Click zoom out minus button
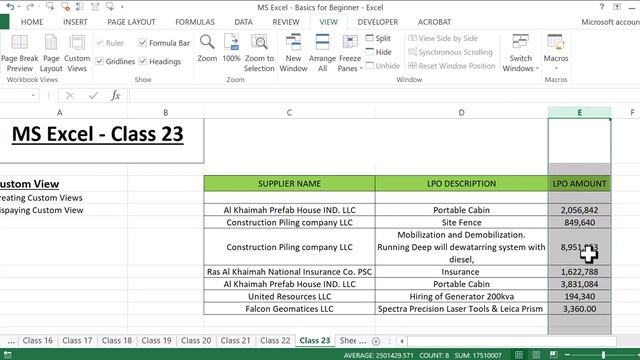640x360 pixels. click(x=567, y=355)
